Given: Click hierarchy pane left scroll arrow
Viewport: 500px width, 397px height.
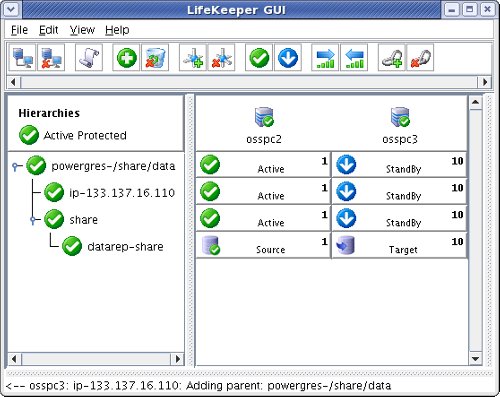Looking at the screenshot, I should click(14, 359).
